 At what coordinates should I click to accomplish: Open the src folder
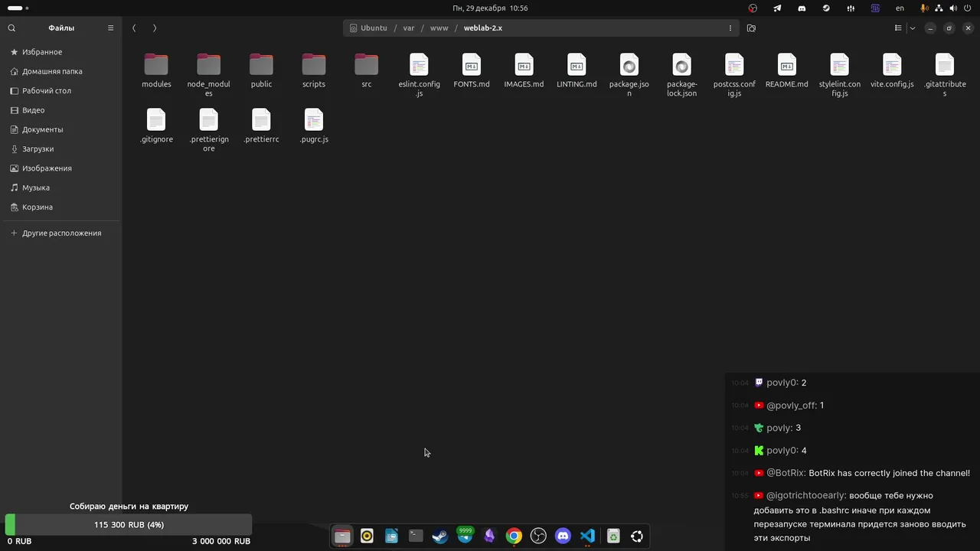click(367, 71)
